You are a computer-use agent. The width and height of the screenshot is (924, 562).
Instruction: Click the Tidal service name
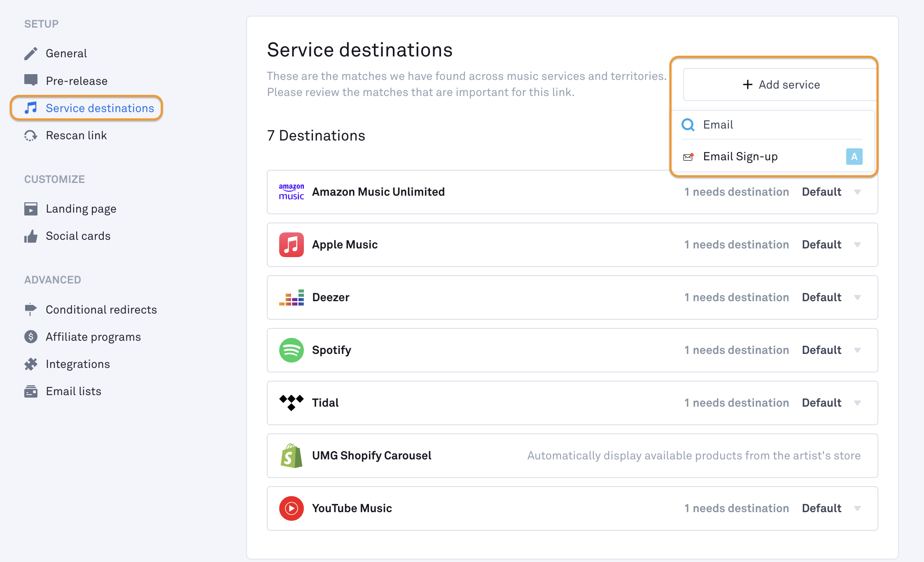(x=325, y=403)
